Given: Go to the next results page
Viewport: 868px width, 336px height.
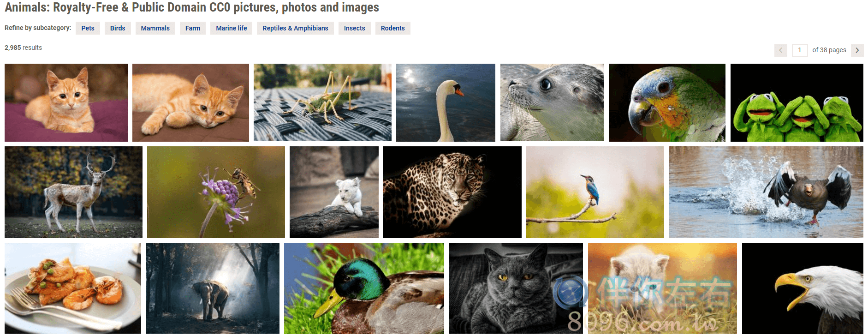Looking at the screenshot, I should click(857, 50).
